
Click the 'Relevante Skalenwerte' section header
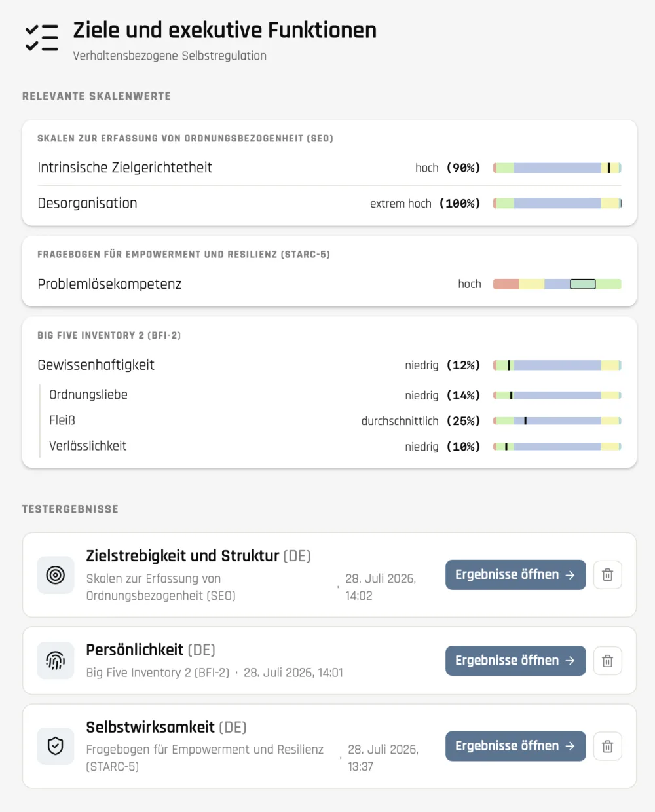tap(96, 96)
